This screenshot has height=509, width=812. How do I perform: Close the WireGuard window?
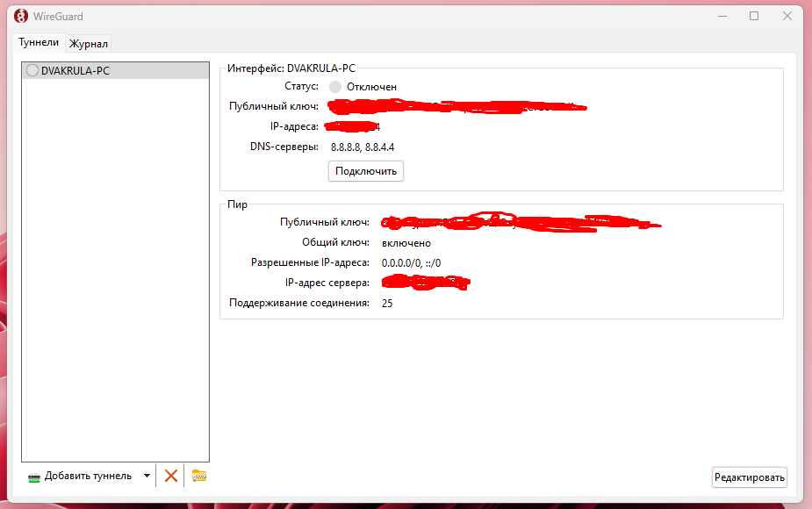(x=787, y=16)
